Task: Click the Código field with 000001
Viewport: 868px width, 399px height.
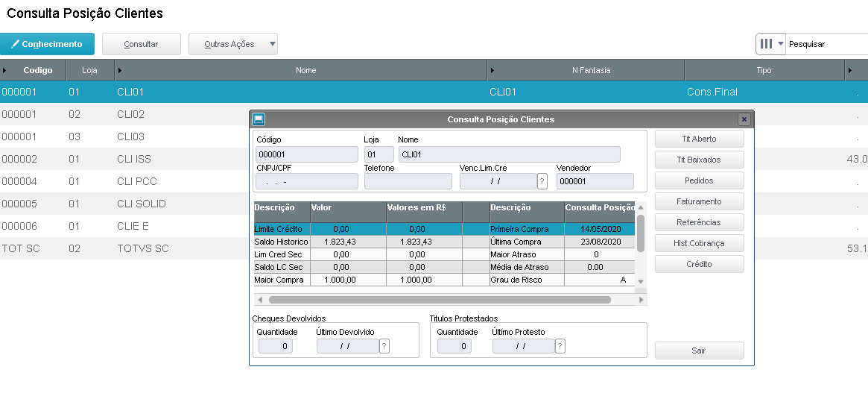Action: click(x=307, y=154)
